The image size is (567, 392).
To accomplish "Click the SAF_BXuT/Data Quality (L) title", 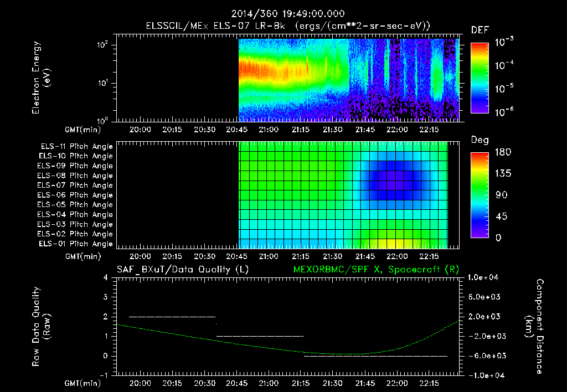I will pyautogui.click(x=183, y=270).
